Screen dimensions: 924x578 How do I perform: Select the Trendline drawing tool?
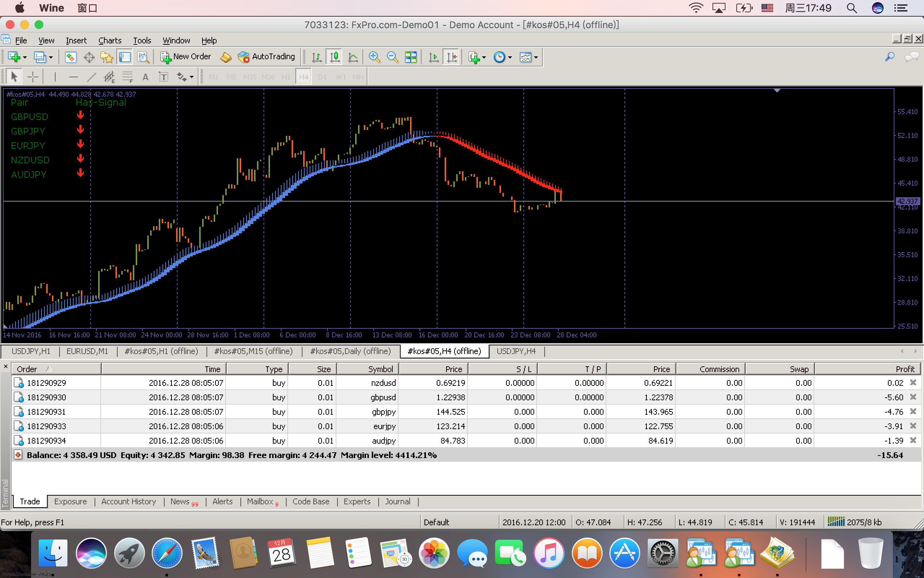[91, 77]
